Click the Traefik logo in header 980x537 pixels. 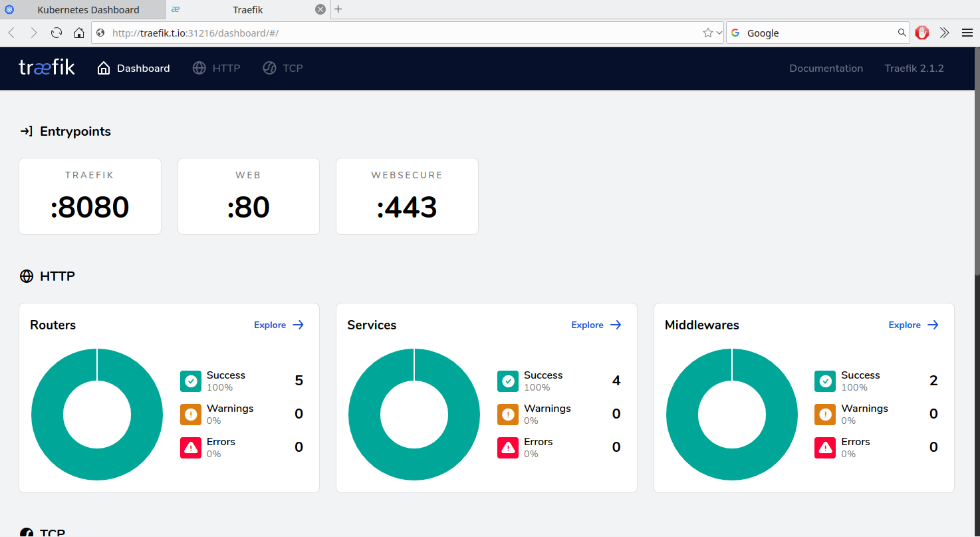[x=47, y=68]
